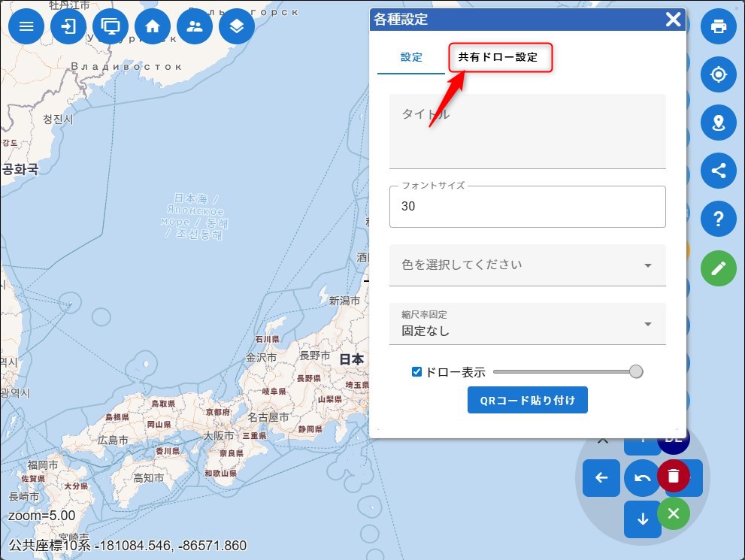Open help with question mark icon
Viewport: 745px width, 560px height.
point(718,219)
